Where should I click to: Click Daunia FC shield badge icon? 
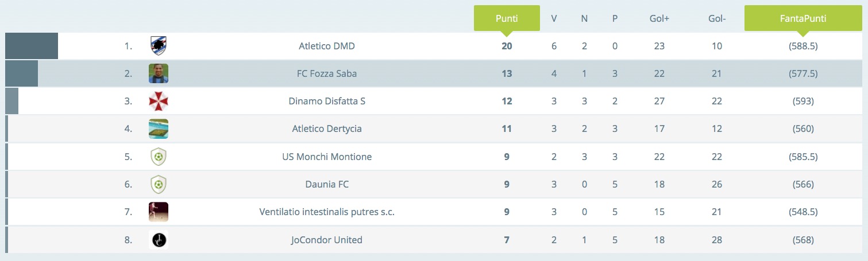(x=158, y=184)
